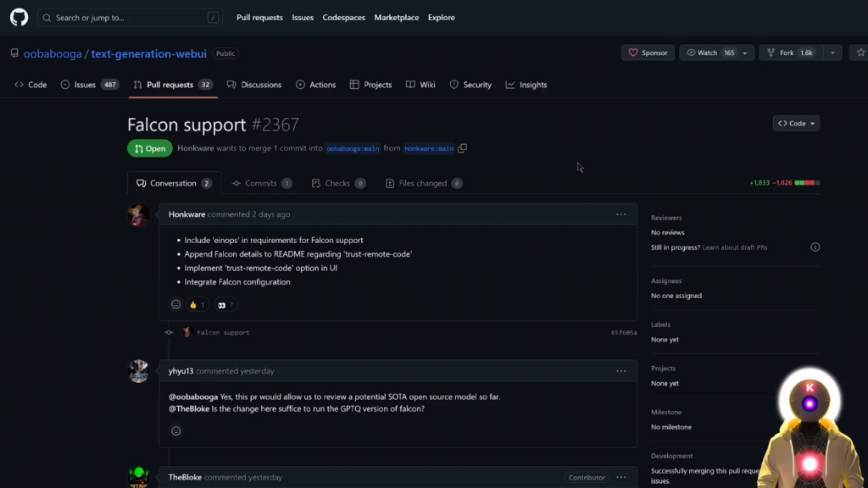The width and height of the screenshot is (868, 488).
Task: Open Honkware's avatar thumbnail
Action: 138,214
